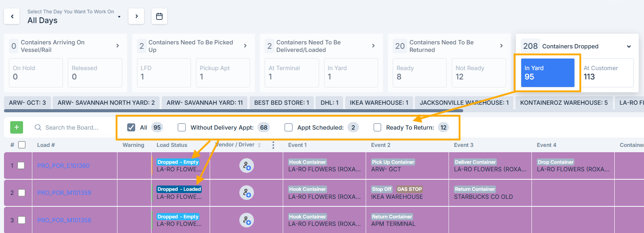Click APM TERMINAL return event in row 3
This screenshot has width=644, height=233.
394,224
